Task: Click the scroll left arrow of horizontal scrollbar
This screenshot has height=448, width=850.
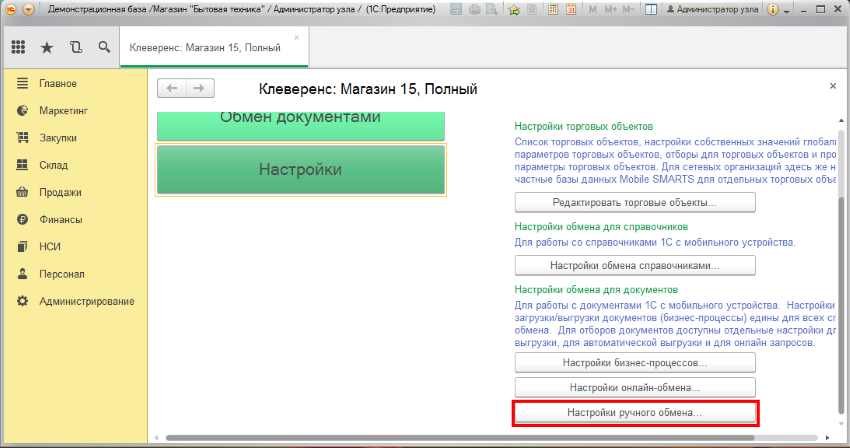Action: coord(157,438)
